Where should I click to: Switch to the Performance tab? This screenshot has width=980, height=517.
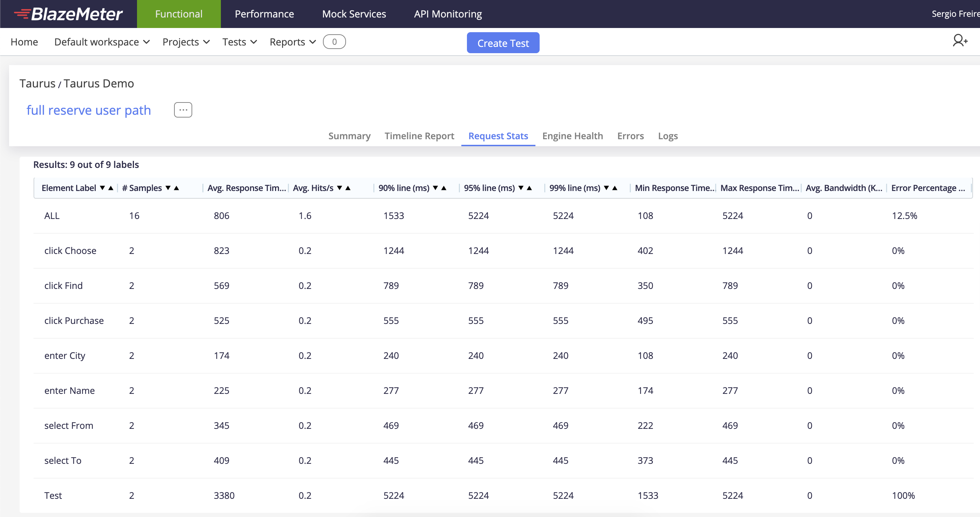(265, 14)
